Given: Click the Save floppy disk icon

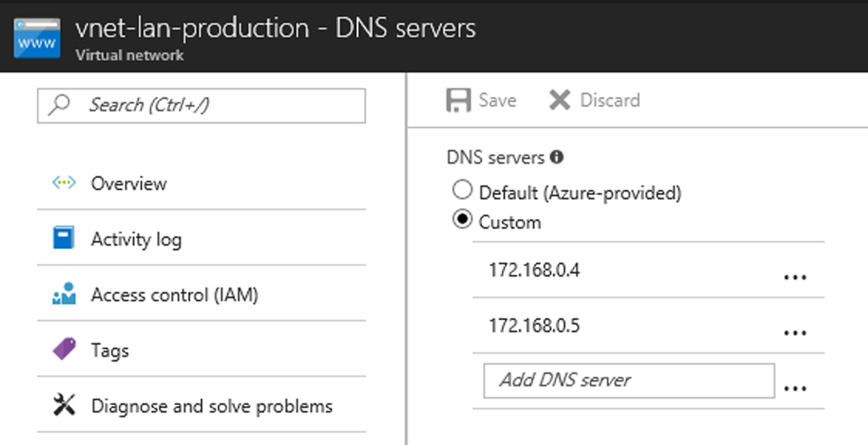Looking at the screenshot, I should click(459, 100).
